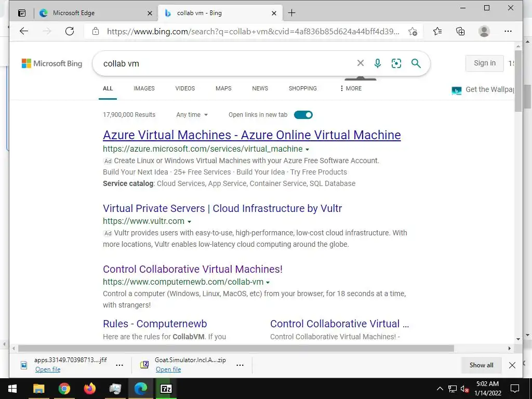Go back using the browser back arrow
Image resolution: width=532 pixels, height=399 pixels.
(x=24, y=31)
